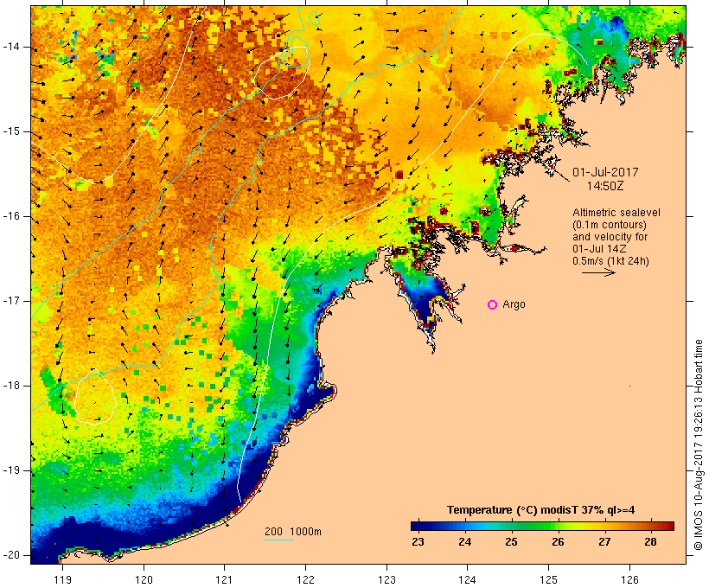
Task: Click the magenta Argo float marker
Action: (493, 305)
